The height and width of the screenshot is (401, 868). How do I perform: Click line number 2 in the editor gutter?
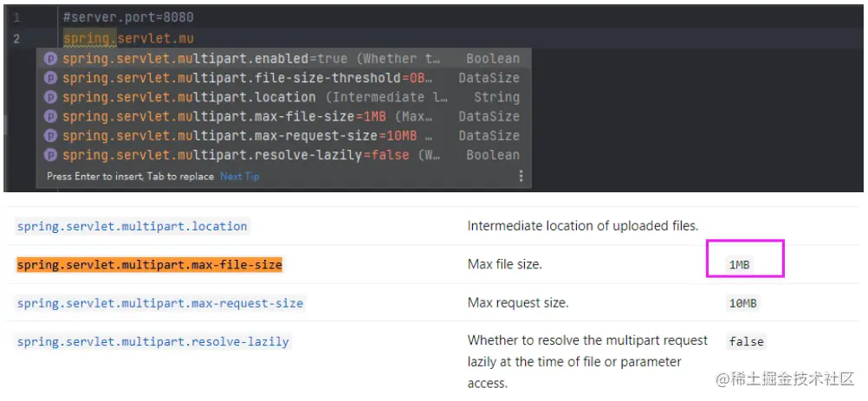[x=17, y=38]
